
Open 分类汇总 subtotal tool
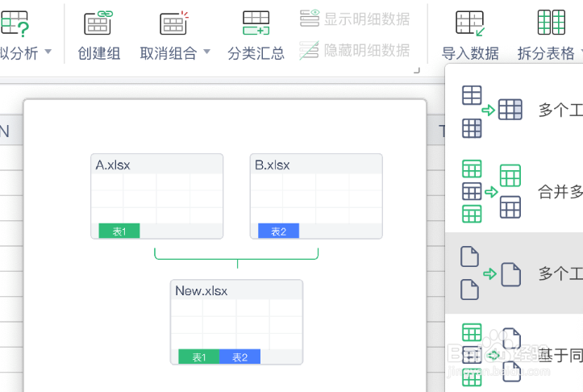coord(256,23)
